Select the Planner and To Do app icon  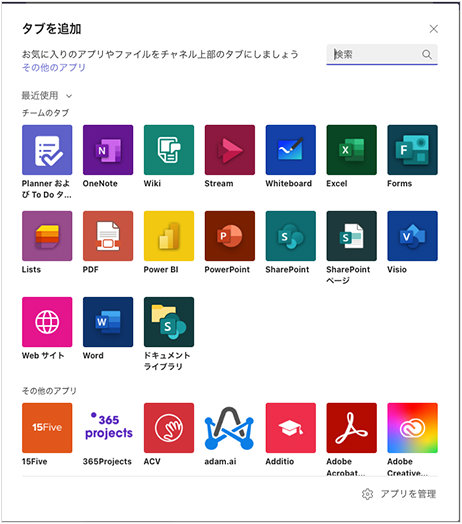pos(47,150)
